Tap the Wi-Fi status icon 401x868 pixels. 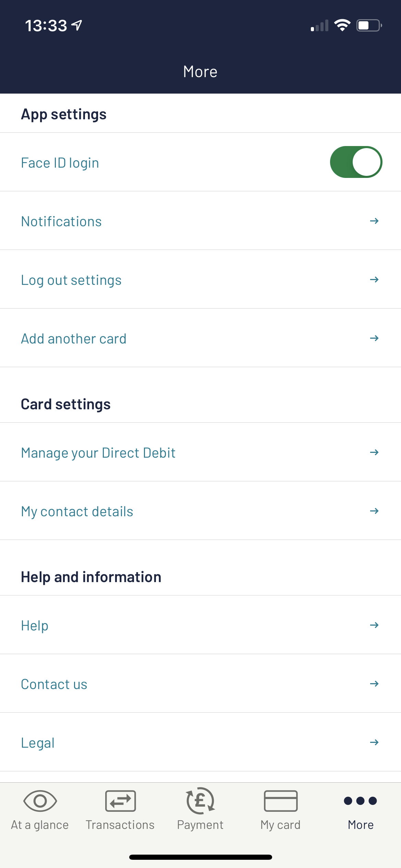point(342,25)
